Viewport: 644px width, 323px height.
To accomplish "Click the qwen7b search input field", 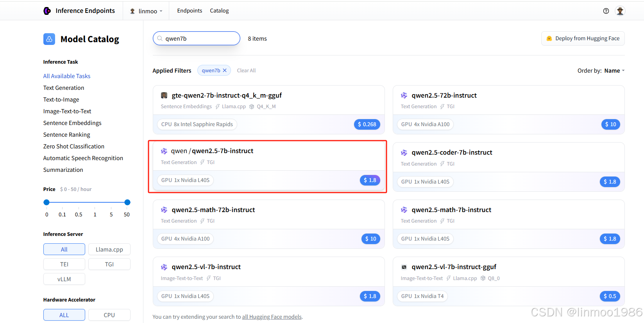I will (197, 38).
